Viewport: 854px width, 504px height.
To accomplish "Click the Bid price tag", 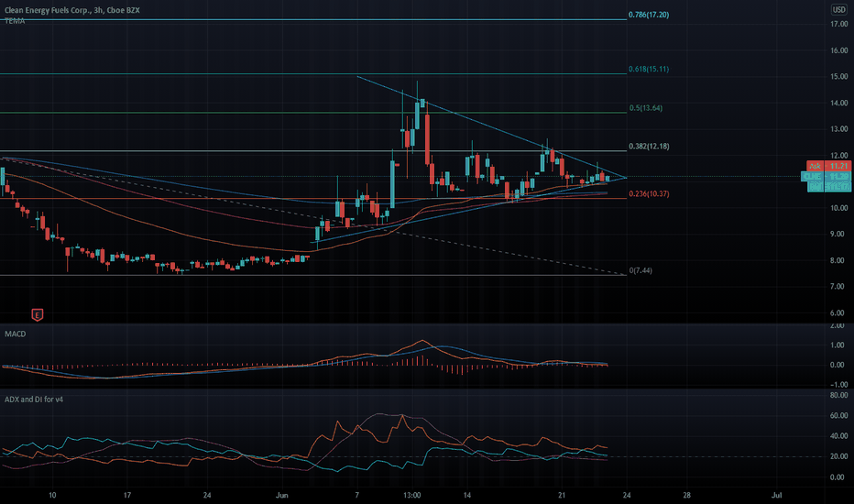I will [x=828, y=187].
